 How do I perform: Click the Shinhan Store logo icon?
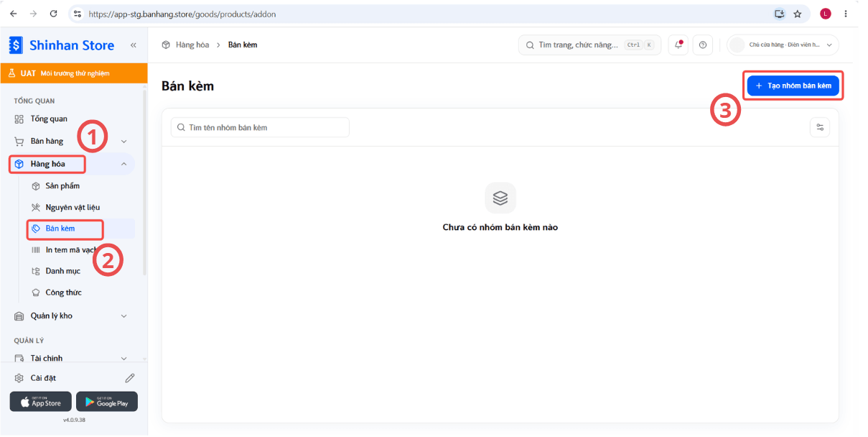[16, 45]
